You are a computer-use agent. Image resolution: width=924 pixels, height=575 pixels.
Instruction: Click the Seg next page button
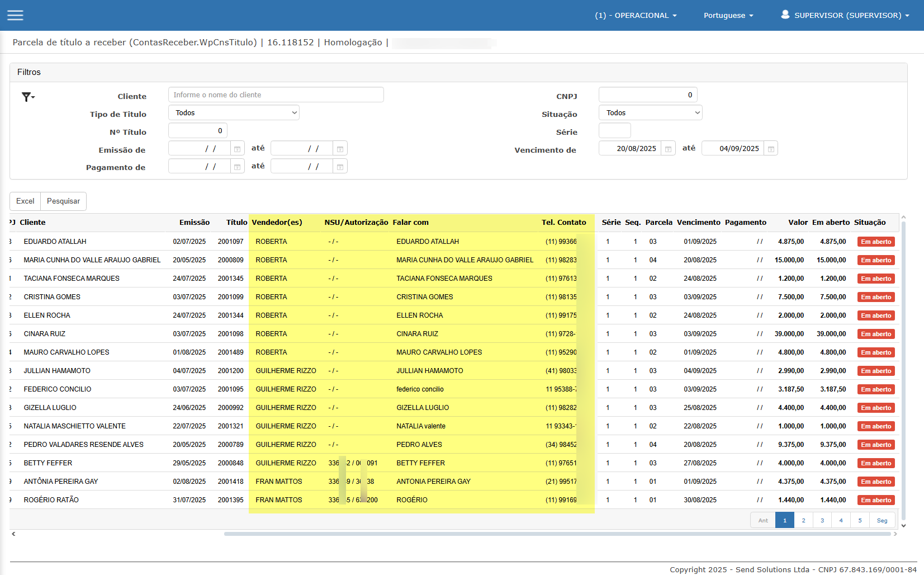tap(882, 520)
